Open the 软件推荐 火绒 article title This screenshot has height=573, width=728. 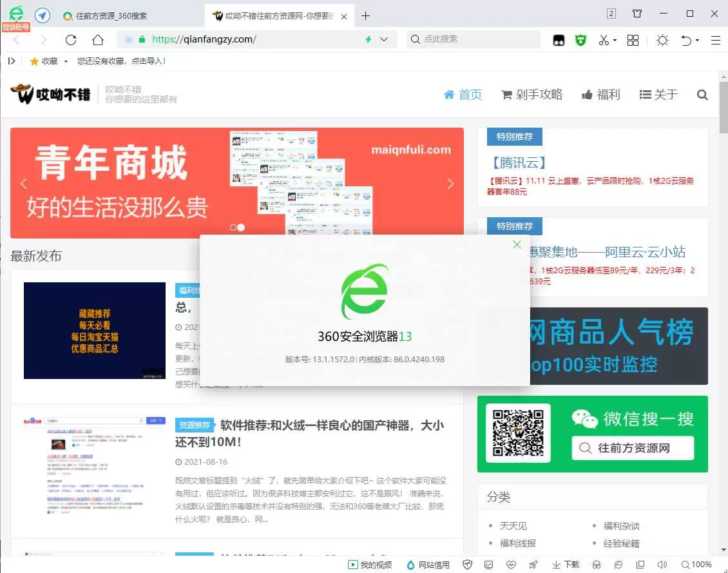click(309, 433)
